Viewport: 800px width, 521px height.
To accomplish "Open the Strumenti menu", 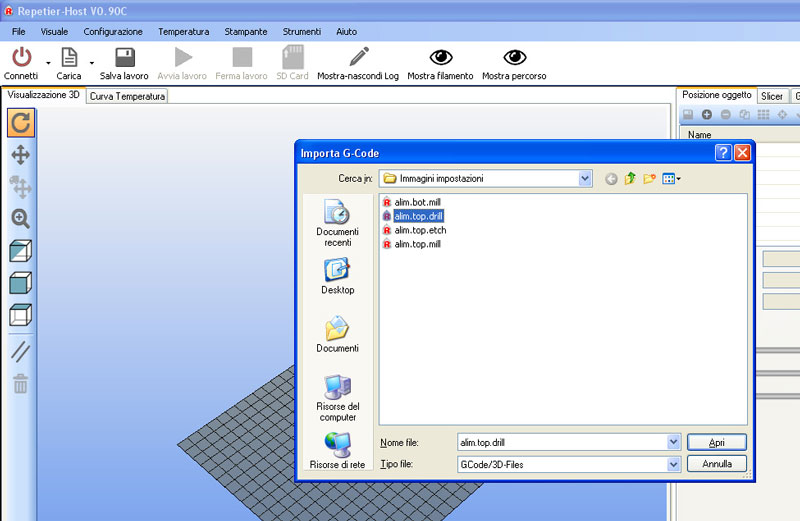I will click(302, 32).
